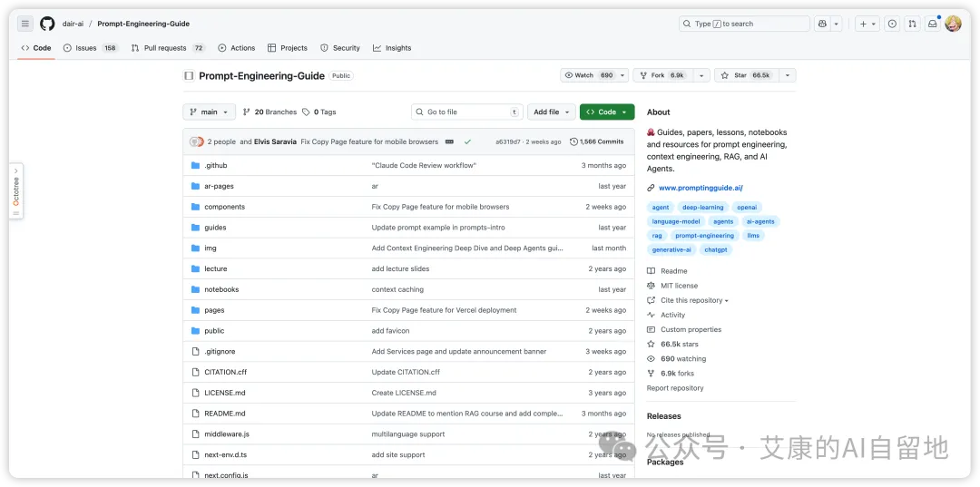Open the issues icon in header
Screen dimensions: 980x487
click(x=893, y=24)
